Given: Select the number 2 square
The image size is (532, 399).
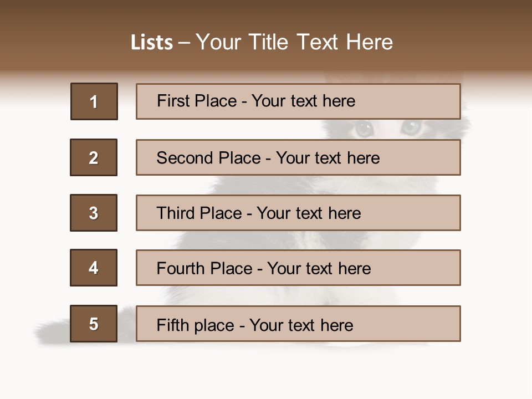Looking at the screenshot, I should [x=94, y=157].
